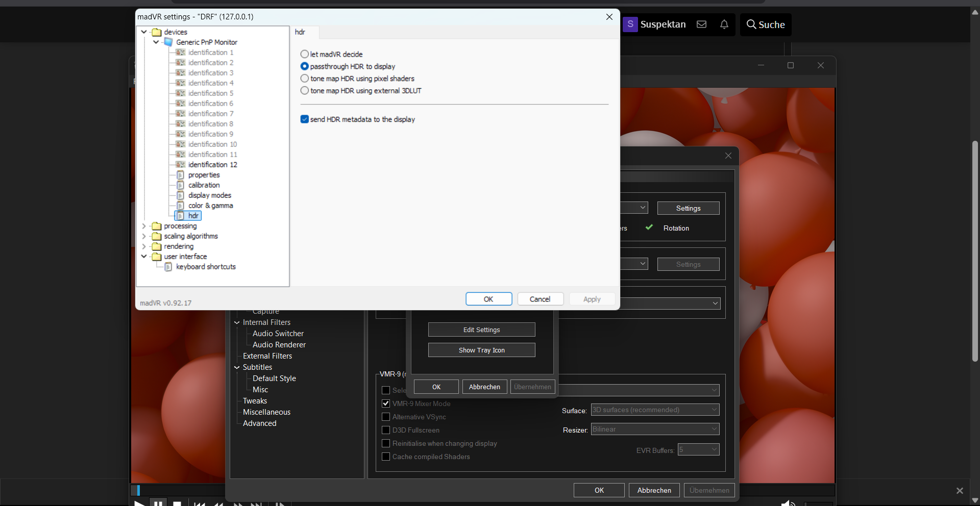The width and height of the screenshot is (980, 506).
Task: Select 'tone map HDR using external 3DLUT'
Action: (305, 91)
